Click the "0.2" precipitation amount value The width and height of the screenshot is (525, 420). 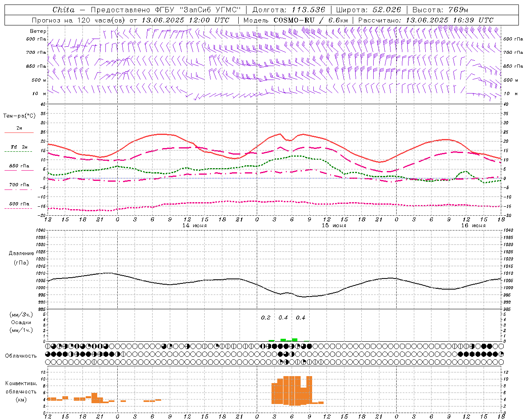(266, 318)
